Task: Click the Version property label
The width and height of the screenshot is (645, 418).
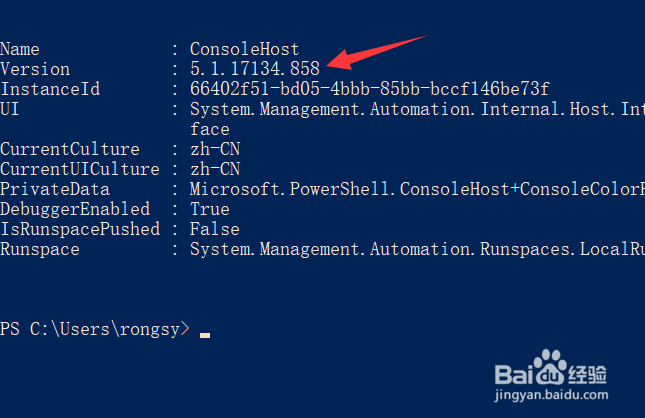Action: (x=35, y=69)
